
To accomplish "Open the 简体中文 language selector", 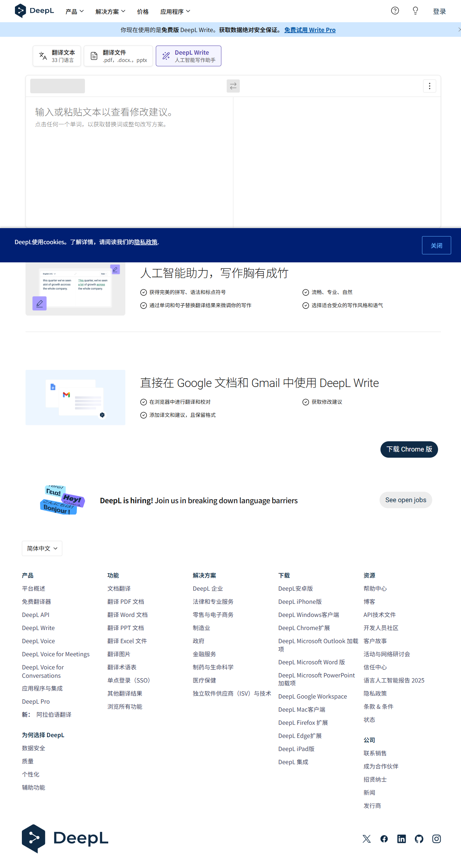I will (42, 548).
